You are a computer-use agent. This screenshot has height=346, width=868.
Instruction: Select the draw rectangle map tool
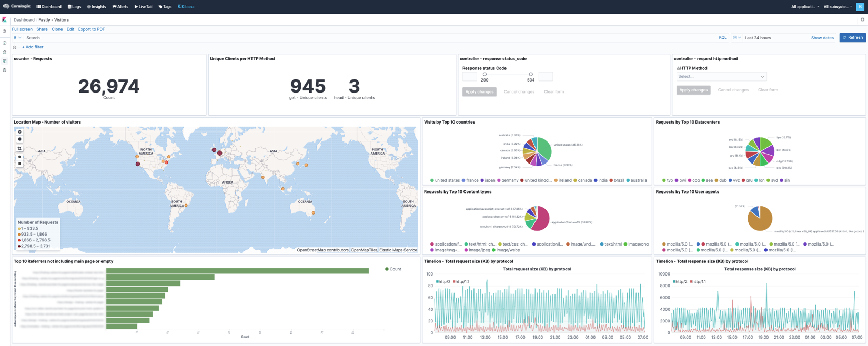(19, 164)
